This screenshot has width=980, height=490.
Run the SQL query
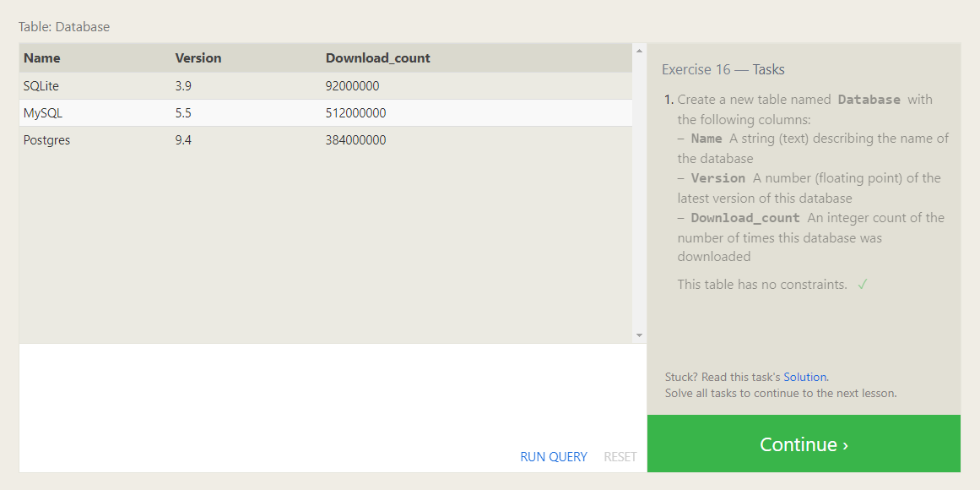(x=553, y=457)
